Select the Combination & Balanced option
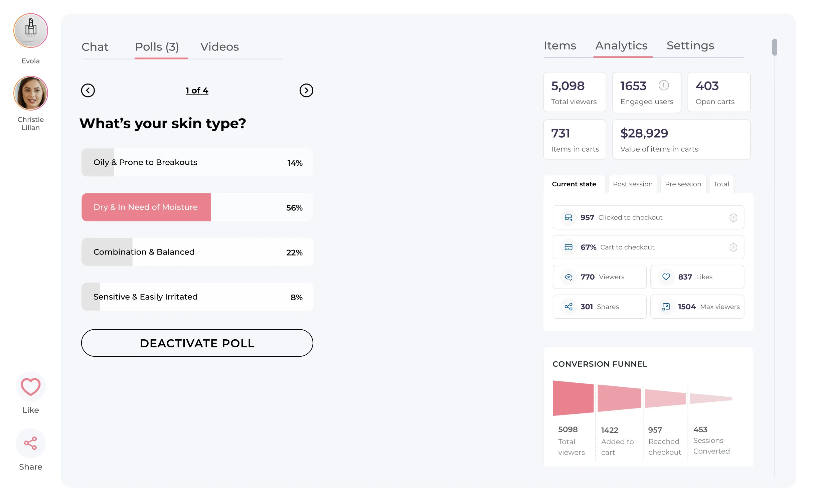The image size is (813, 504). [197, 252]
